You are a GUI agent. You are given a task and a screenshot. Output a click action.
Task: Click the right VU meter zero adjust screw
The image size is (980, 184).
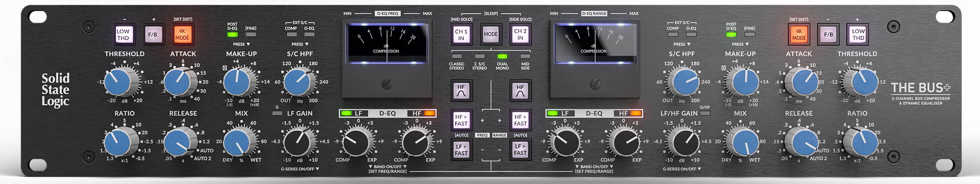pos(595,84)
